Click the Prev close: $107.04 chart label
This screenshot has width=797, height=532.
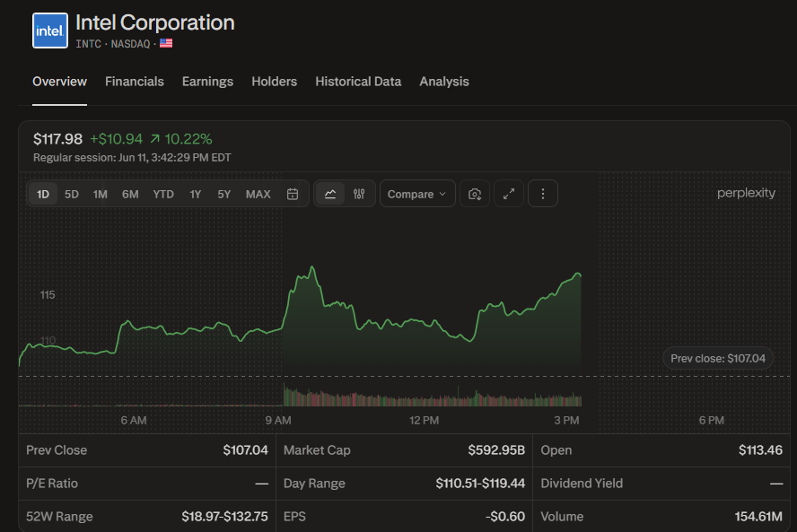coord(718,359)
